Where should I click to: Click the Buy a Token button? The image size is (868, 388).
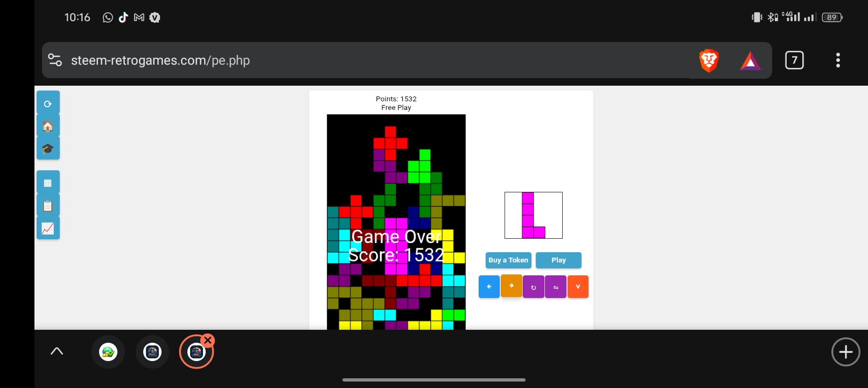click(508, 260)
